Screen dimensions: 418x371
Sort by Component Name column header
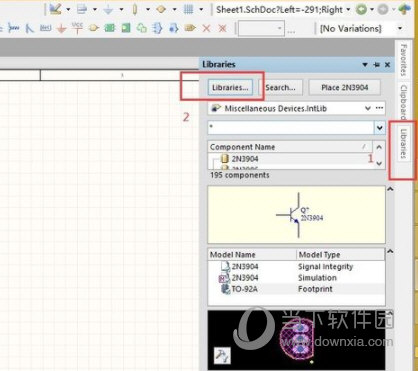click(290, 147)
